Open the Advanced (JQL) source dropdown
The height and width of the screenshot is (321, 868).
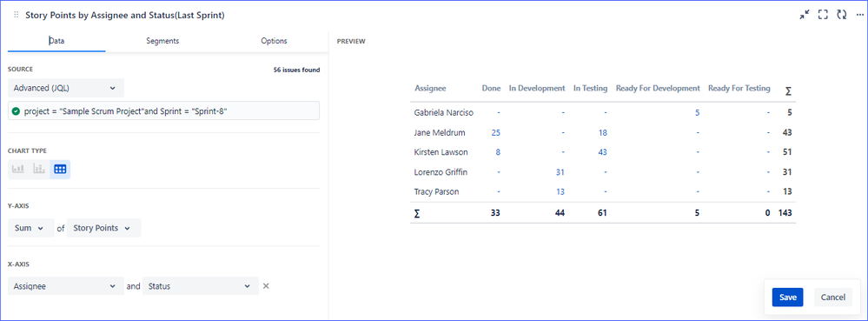(66, 88)
